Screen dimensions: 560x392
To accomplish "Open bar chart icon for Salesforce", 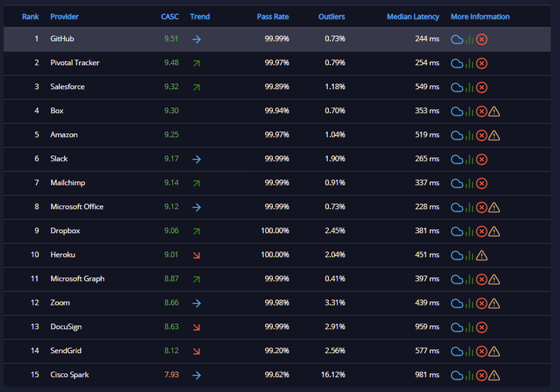I will (469, 87).
